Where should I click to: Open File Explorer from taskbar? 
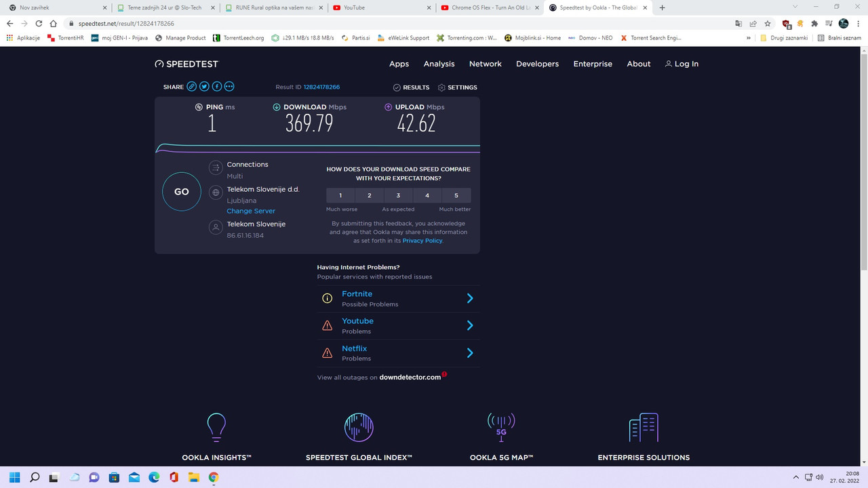(x=193, y=477)
